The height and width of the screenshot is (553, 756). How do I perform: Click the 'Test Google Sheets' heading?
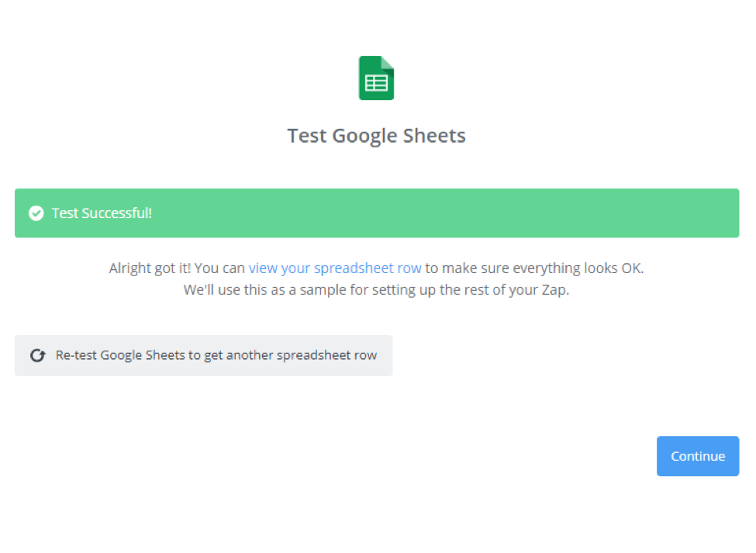click(x=377, y=136)
